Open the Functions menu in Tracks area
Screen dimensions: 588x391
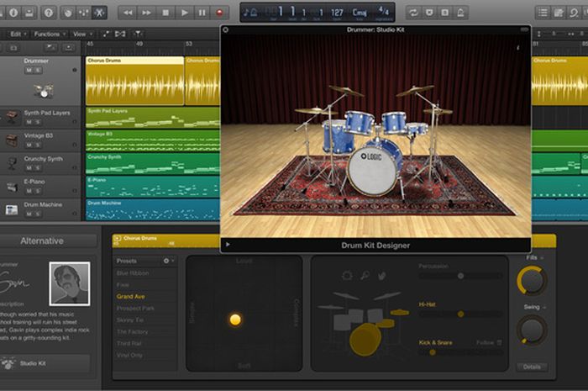50,34
